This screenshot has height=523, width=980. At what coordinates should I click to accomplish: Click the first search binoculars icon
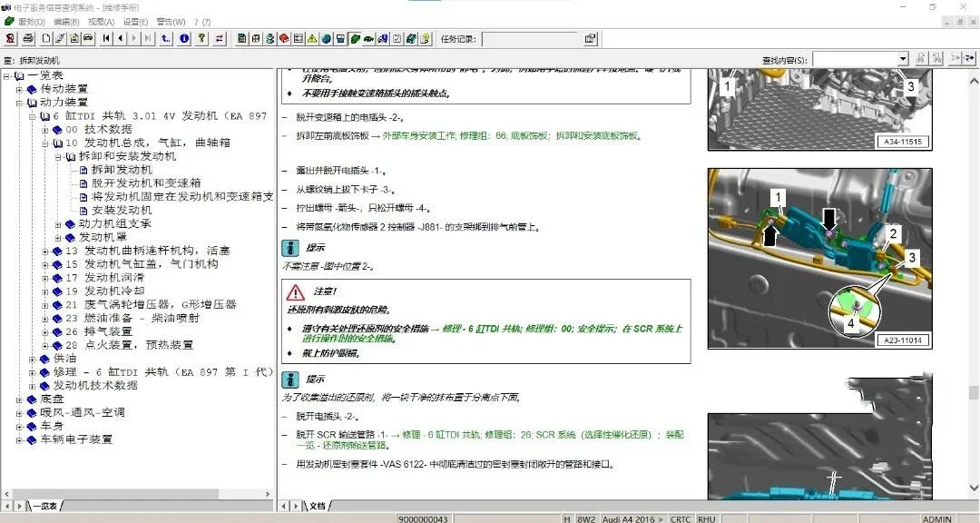coord(920,59)
